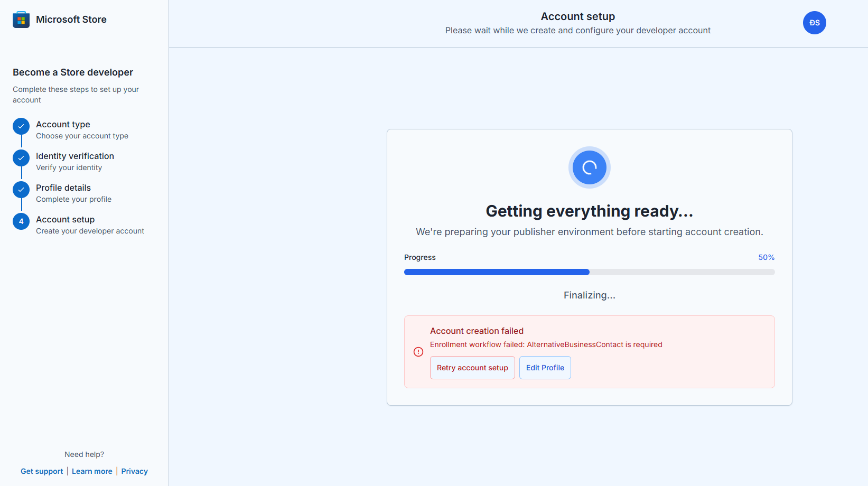
Task: Click the Profile details step checkmark icon
Action: 21,190
